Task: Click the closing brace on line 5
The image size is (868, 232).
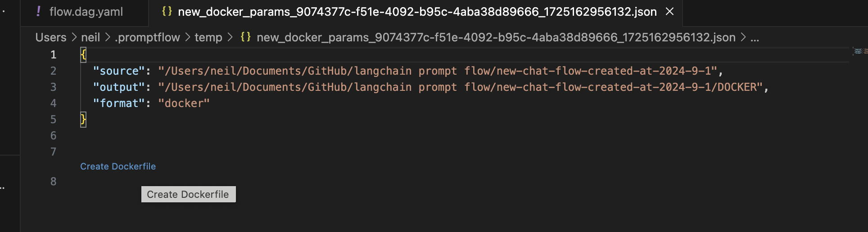Action: (83, 120)
